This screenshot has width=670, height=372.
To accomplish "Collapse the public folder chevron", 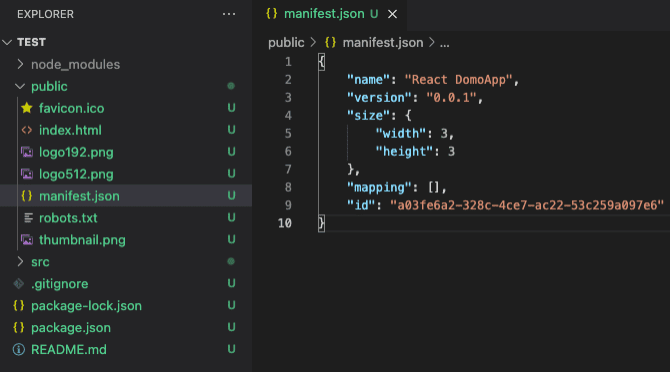I will tap(20, 86).
